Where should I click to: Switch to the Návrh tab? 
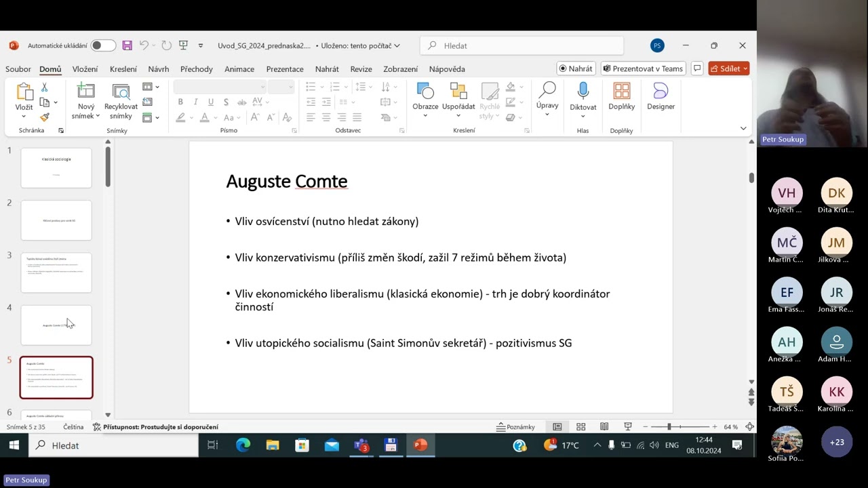coord(159,69)
